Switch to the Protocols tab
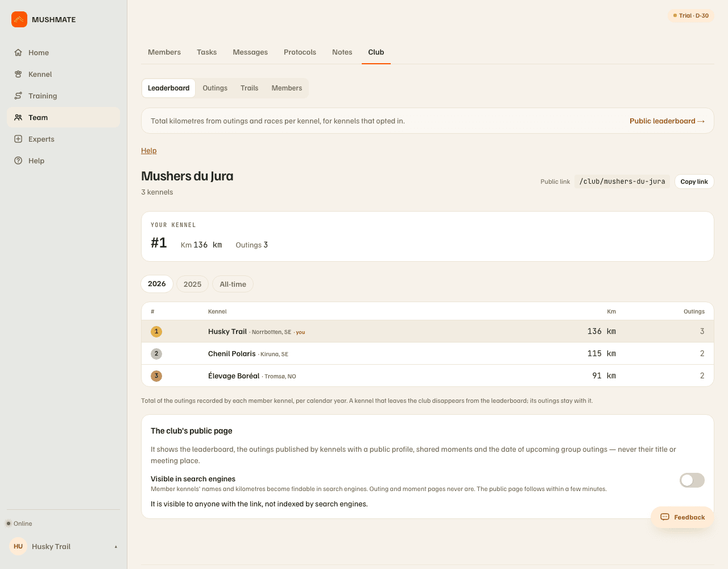728x569 pixels. (300, 52)
